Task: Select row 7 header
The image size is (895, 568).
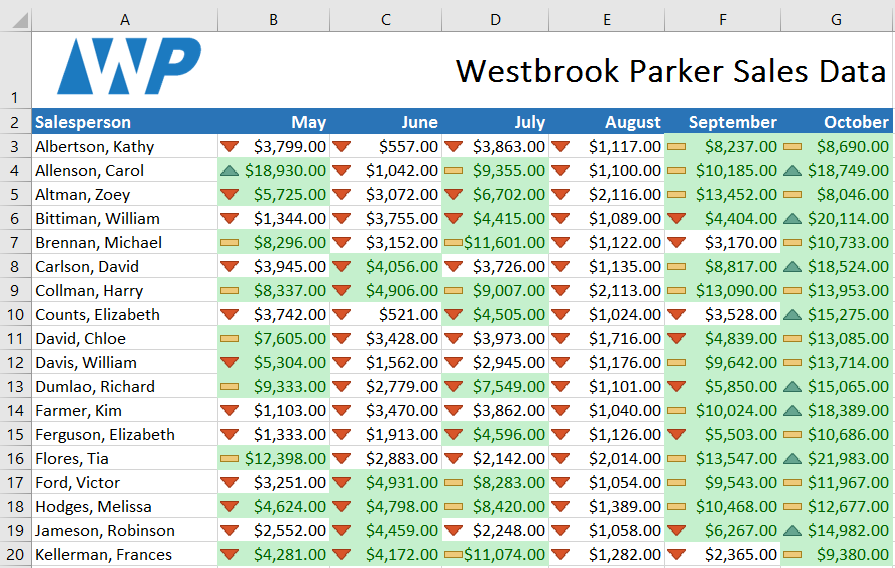Action: pyautogui.click(x=15, y=243)
